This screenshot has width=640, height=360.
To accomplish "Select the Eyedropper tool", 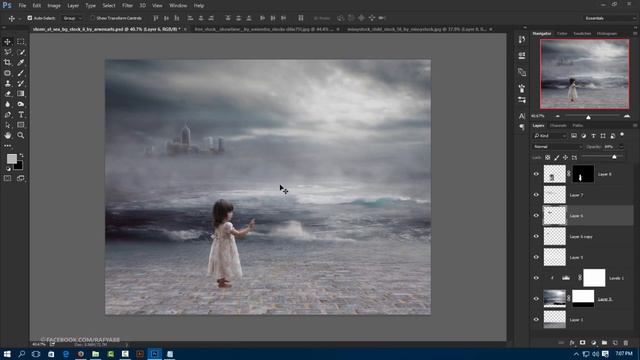I will pyautogui.click(x=21, y=62).
